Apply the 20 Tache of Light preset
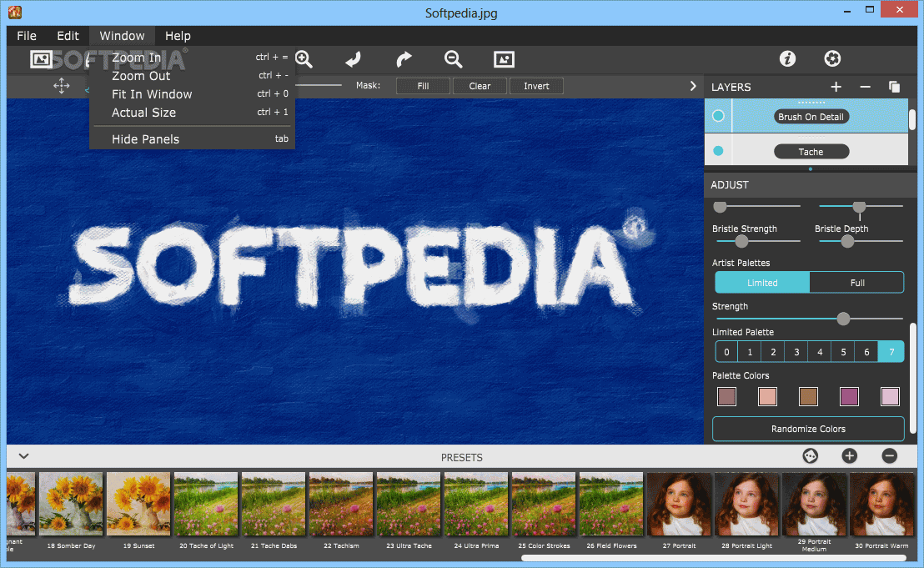 (206, 505)
